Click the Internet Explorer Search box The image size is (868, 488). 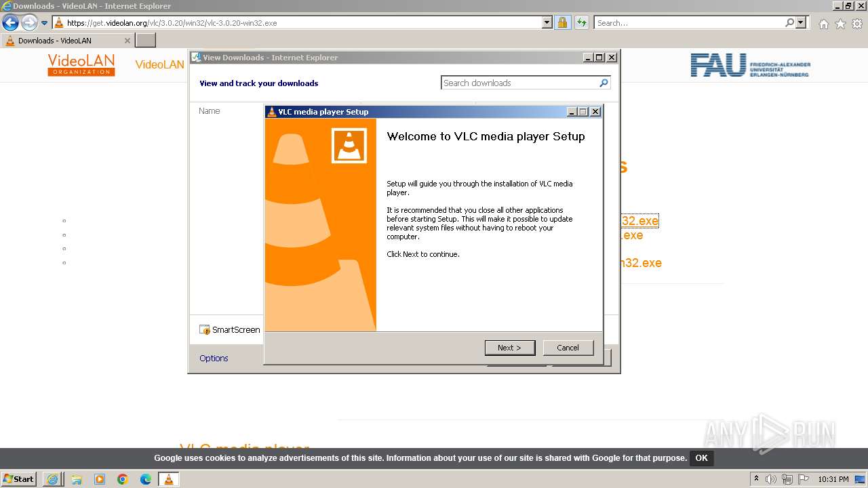click(689, 22)
